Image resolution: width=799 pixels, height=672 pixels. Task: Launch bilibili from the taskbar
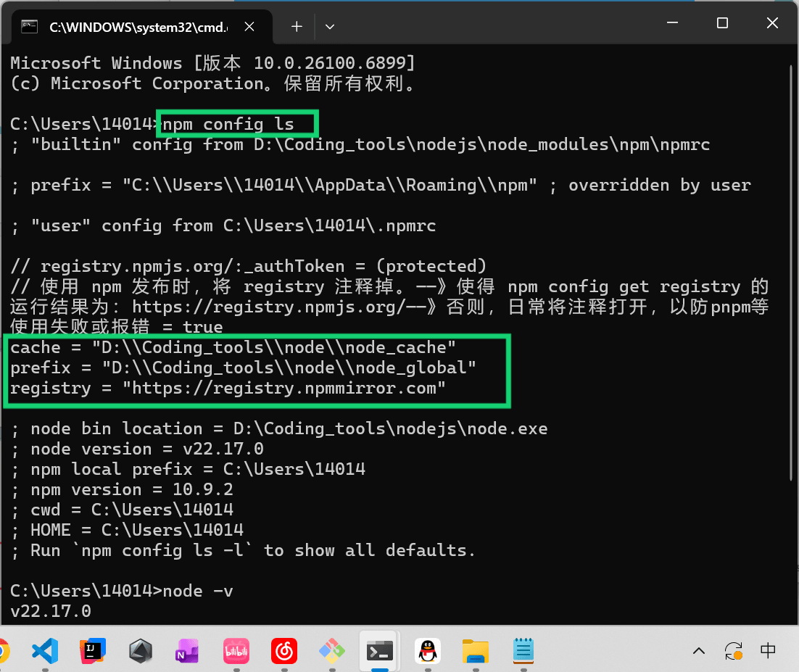tap(236, 651)
